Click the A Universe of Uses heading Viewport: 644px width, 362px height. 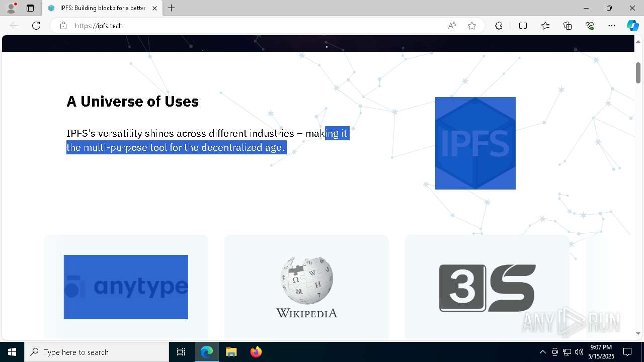click(x=133, y=102)
